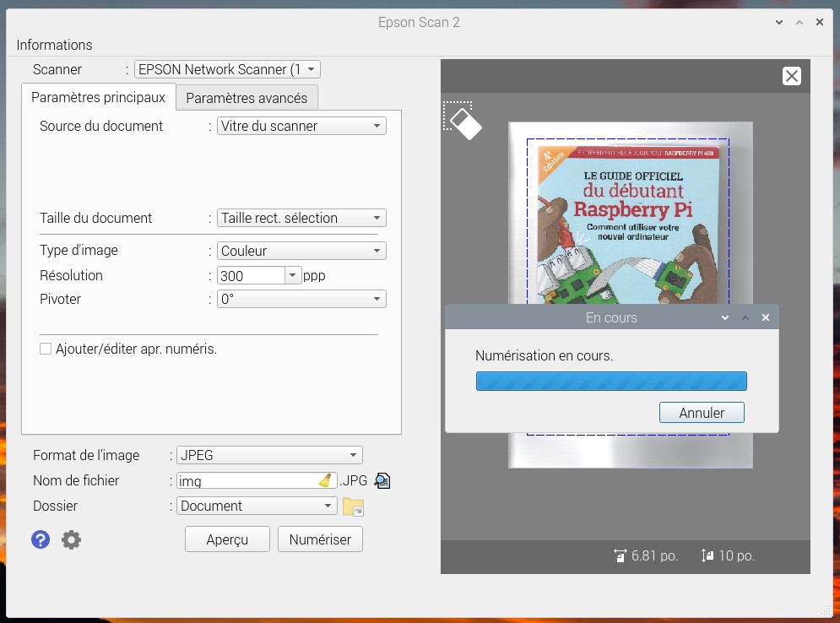
Task: Open configuration via gear icon
Action: (71, 539)
